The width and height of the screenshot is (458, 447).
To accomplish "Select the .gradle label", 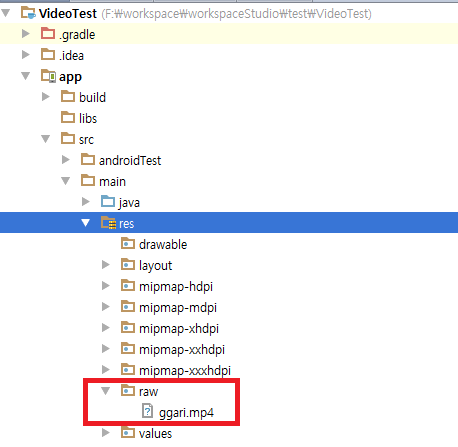I will tap(77, 35).
